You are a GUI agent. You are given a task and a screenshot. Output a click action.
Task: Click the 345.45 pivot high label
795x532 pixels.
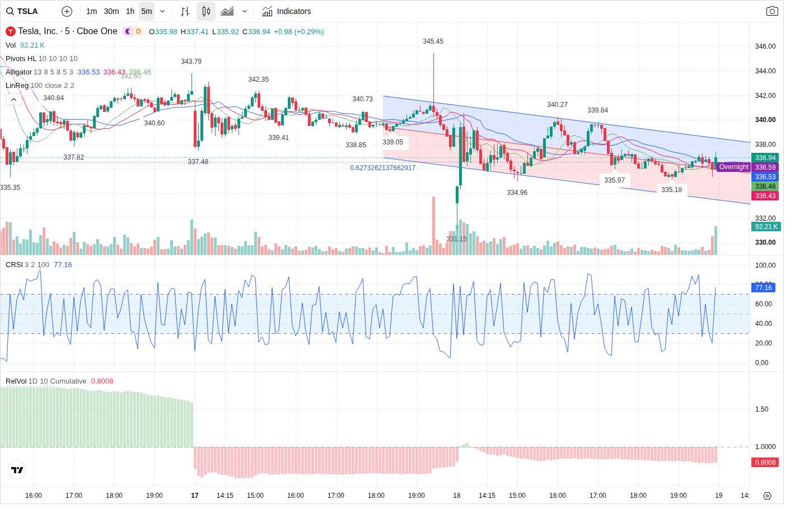433,41
